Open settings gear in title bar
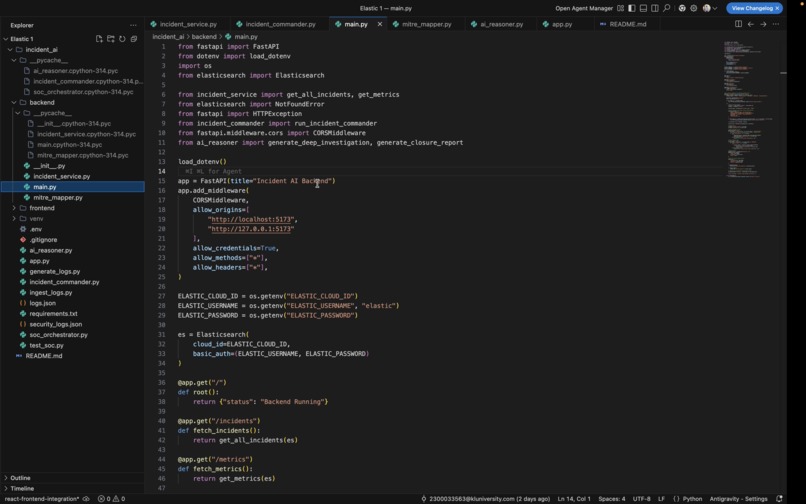This screenshot has width=806, height=504. tap(694, 8)
